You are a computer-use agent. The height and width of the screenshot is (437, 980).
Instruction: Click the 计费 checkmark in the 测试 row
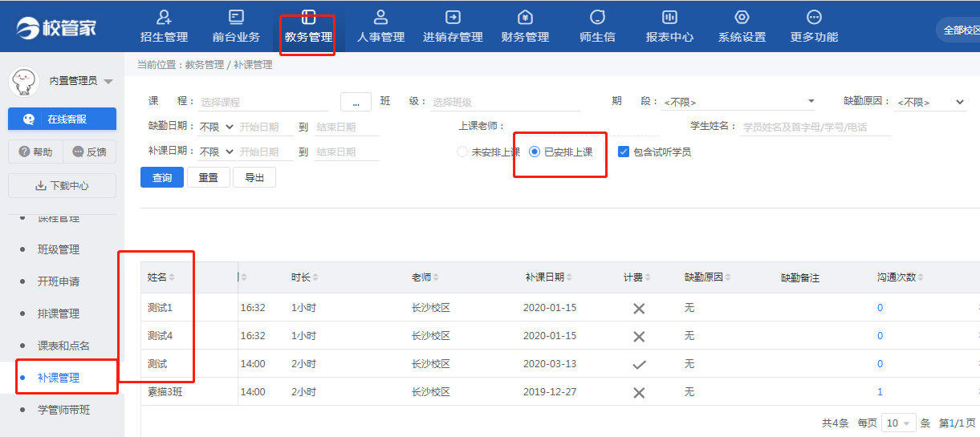tap(639, 364)
